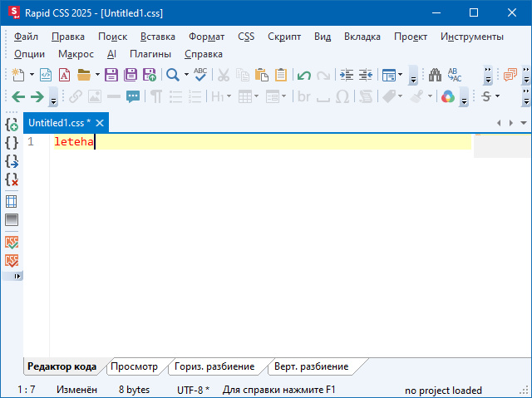Viewport: 532px width, 398px height.
Task: Click the binoculars Find icon
Action: [x=434, y=75]
